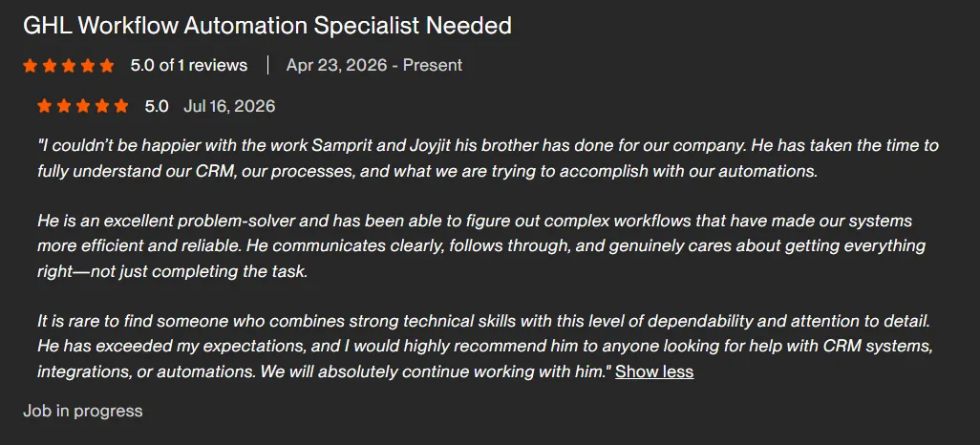This screenshot has height=445, width=980.
Task: Collapse the review with Show less
Action: 654,371
